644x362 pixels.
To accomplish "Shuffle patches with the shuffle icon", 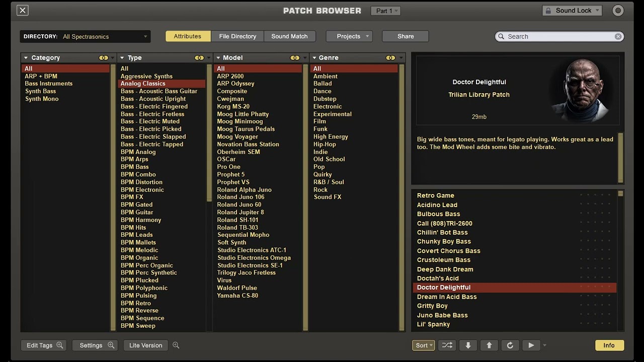I will pyautogui.click(x=447, y=345).
